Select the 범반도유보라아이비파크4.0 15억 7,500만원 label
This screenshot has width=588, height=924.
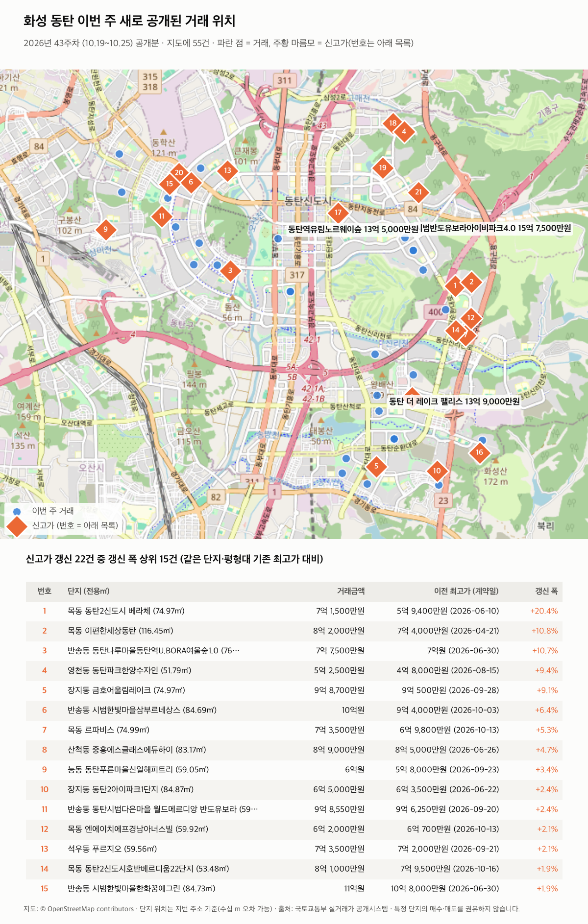pos(496,228)
